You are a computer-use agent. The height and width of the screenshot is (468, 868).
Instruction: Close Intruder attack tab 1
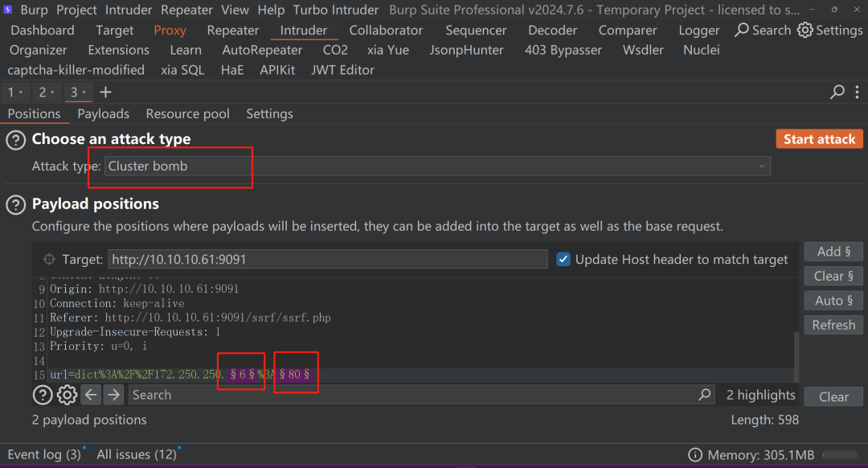pyautogui.click(x=21, y=92)
